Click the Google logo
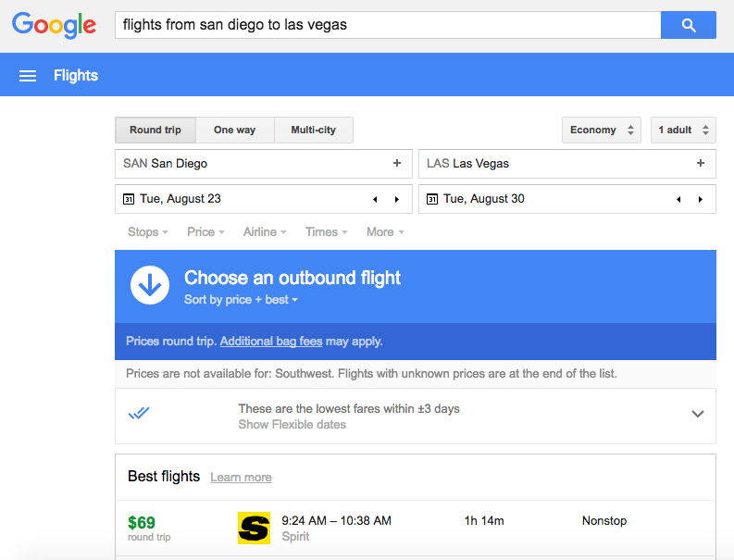Viewport: 734px width, 560px height. pos(54,25)
